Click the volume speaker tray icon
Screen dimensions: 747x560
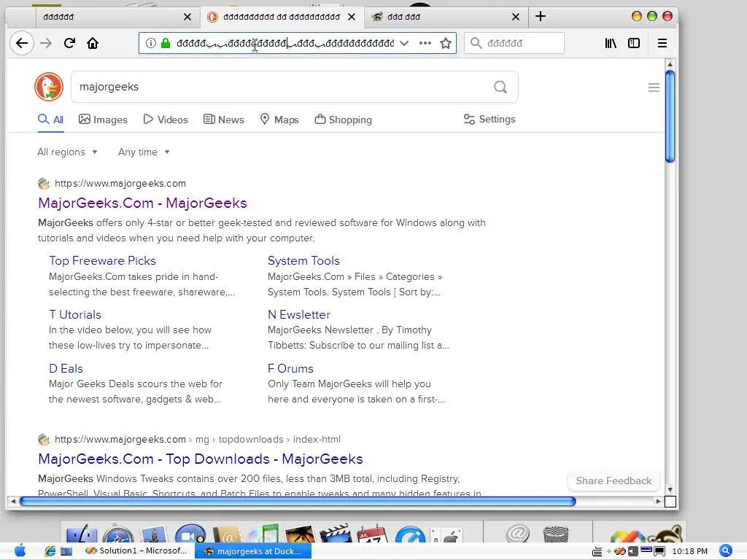[x=632, y=551]
